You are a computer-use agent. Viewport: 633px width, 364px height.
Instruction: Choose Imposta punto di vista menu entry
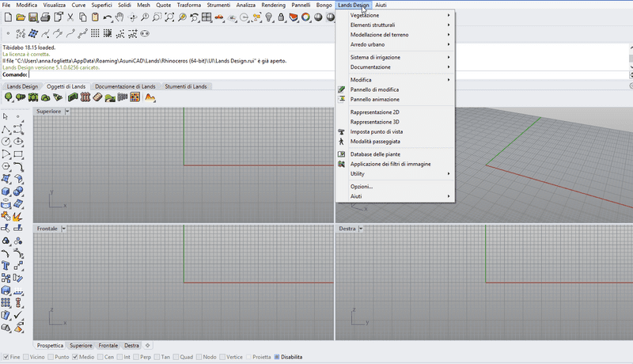pos(395,131)
